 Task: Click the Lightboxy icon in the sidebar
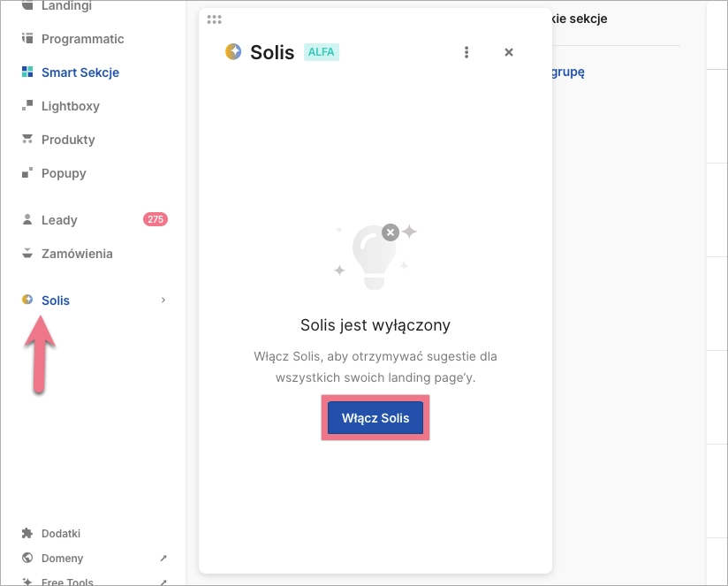point(27,106)
